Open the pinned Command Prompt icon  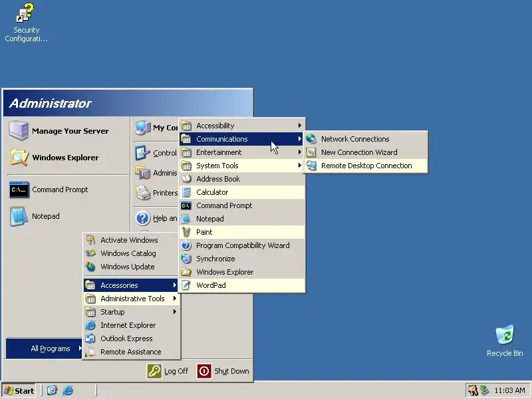point(19,190)
